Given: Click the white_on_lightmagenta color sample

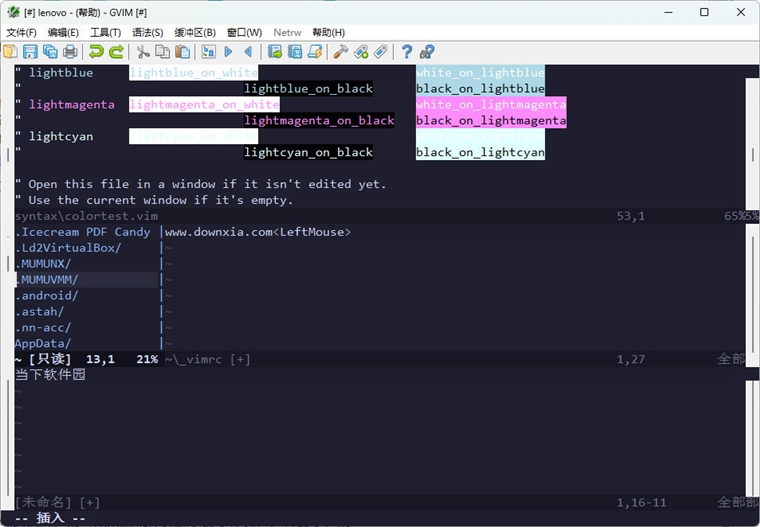Looking at the screenshot, I should tap(491, 104).
